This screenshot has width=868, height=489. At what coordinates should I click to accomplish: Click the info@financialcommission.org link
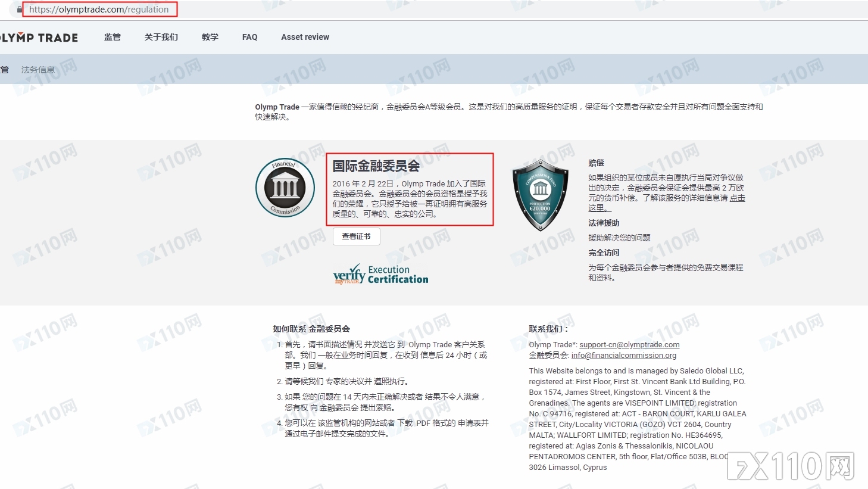[623, 356]
